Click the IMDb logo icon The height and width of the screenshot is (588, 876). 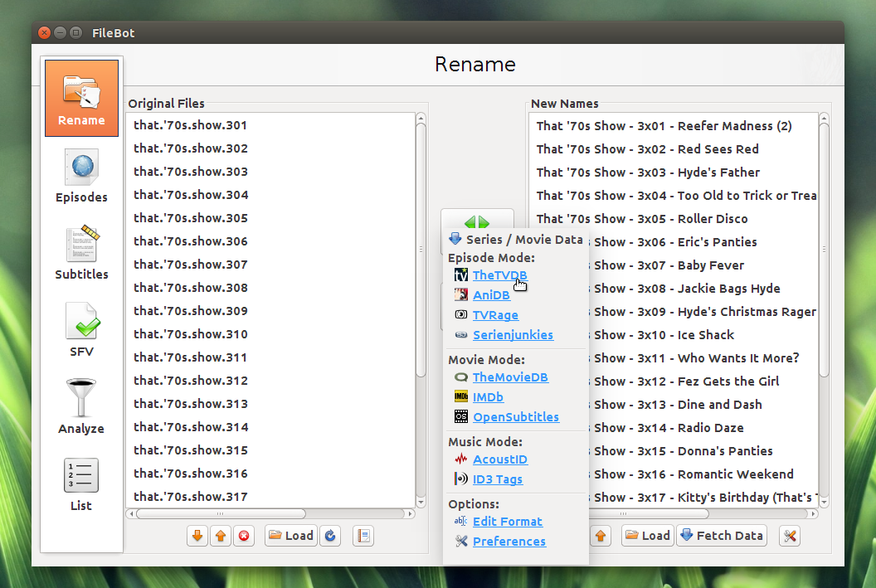click(461, 397)
